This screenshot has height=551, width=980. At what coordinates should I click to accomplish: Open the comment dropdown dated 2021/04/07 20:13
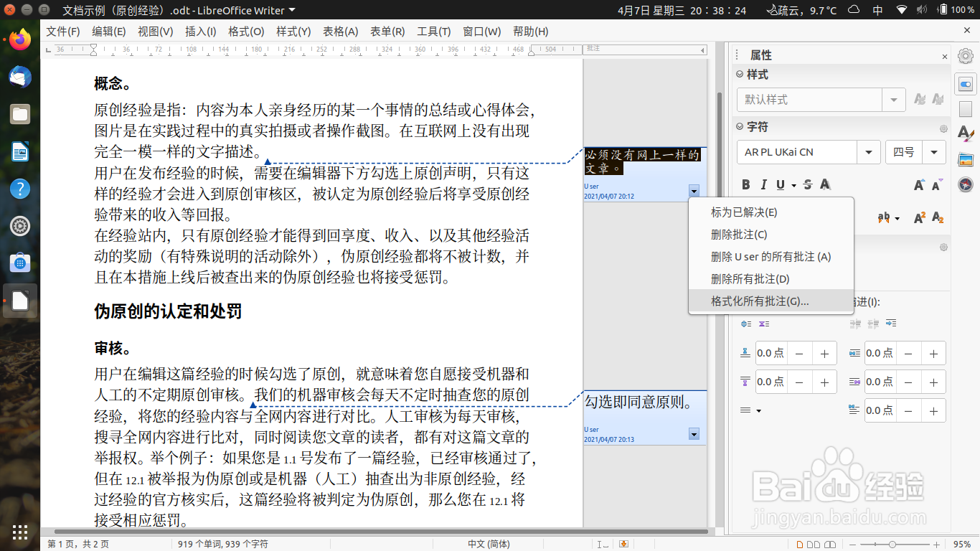pos(693,434)
